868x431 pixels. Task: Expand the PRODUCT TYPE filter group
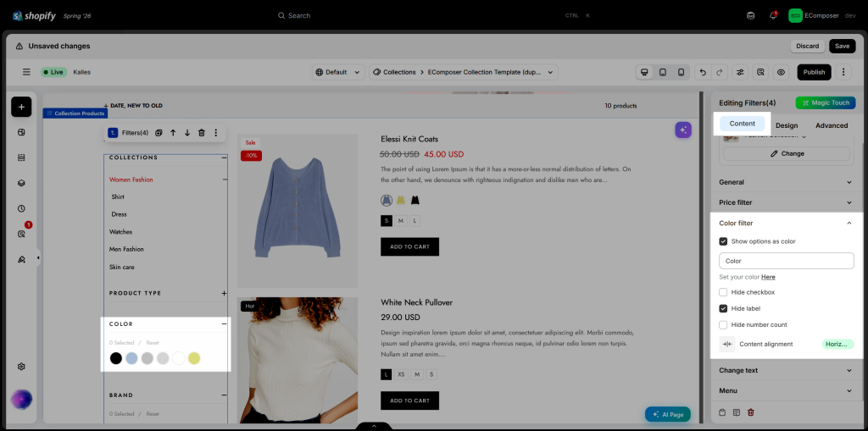pyautogui.click(x=224, y=293)
